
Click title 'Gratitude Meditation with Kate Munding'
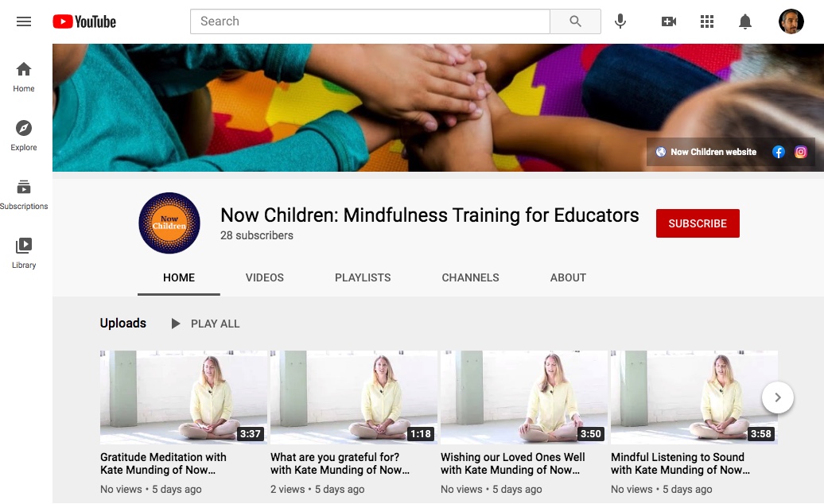[163, 463]
